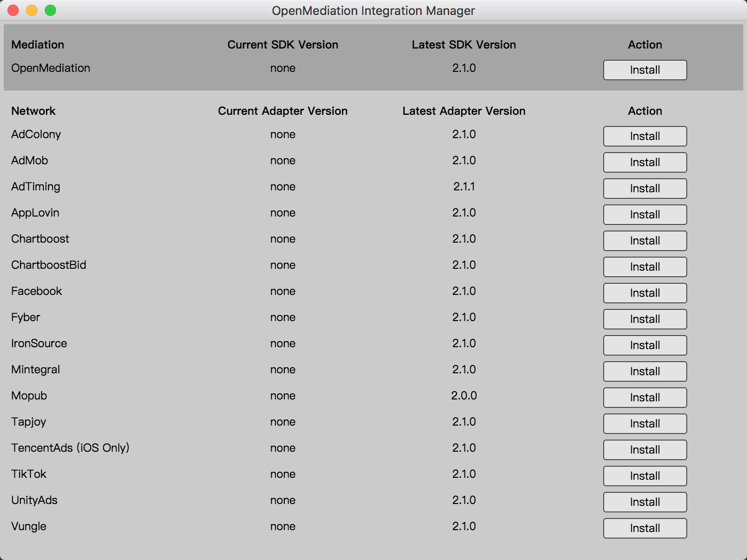Screen dimensions: 747x560
Task: Install the AdColony adapter
Action: coord(645,136)
